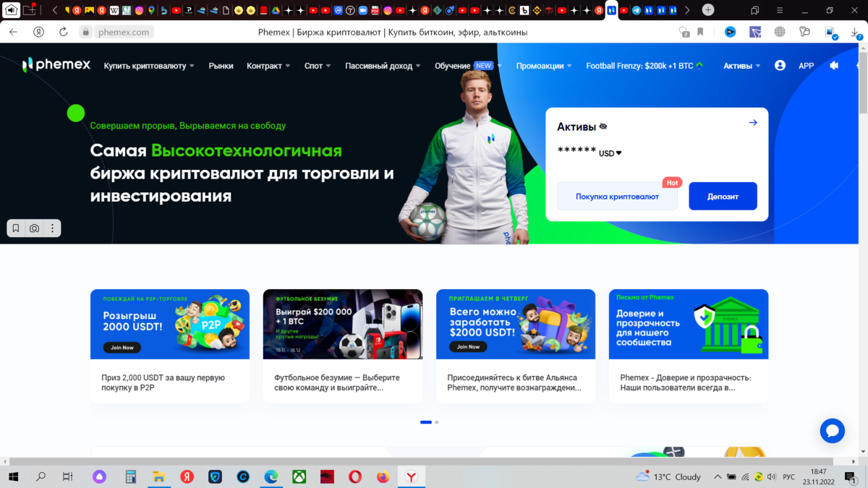Viewport: 868px width, 488px height.
Task: Expand Пассивный доход menu
Action: pos(383,66)
